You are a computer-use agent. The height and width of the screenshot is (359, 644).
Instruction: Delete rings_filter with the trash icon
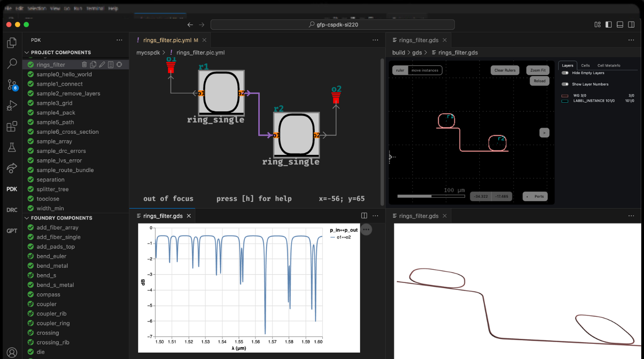point(84,65)
